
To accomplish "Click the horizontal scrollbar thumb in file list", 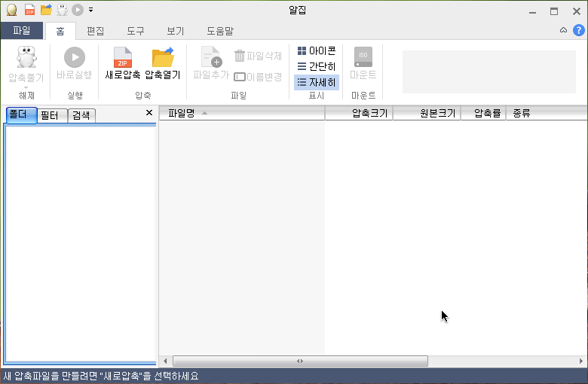I will point(300,361).
